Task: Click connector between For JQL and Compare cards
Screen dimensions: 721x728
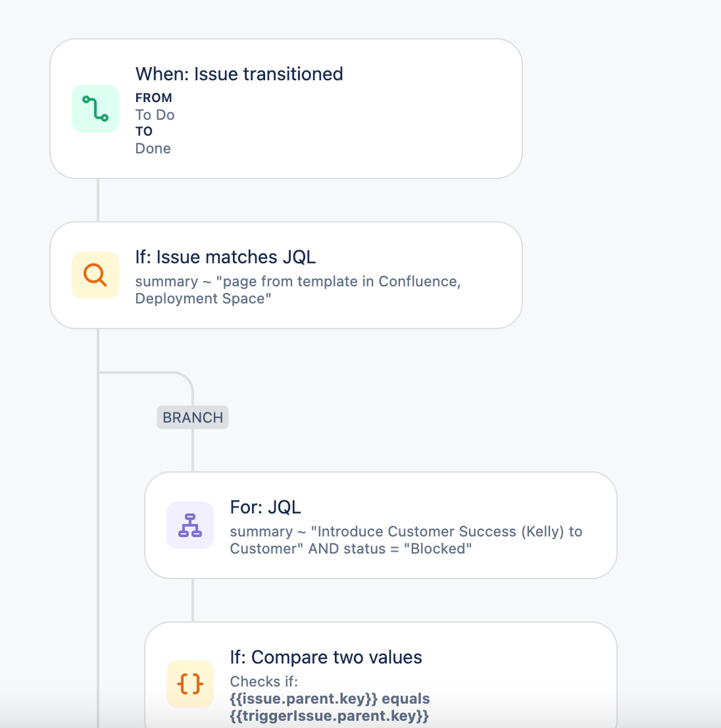Action: tap(192, 600)
